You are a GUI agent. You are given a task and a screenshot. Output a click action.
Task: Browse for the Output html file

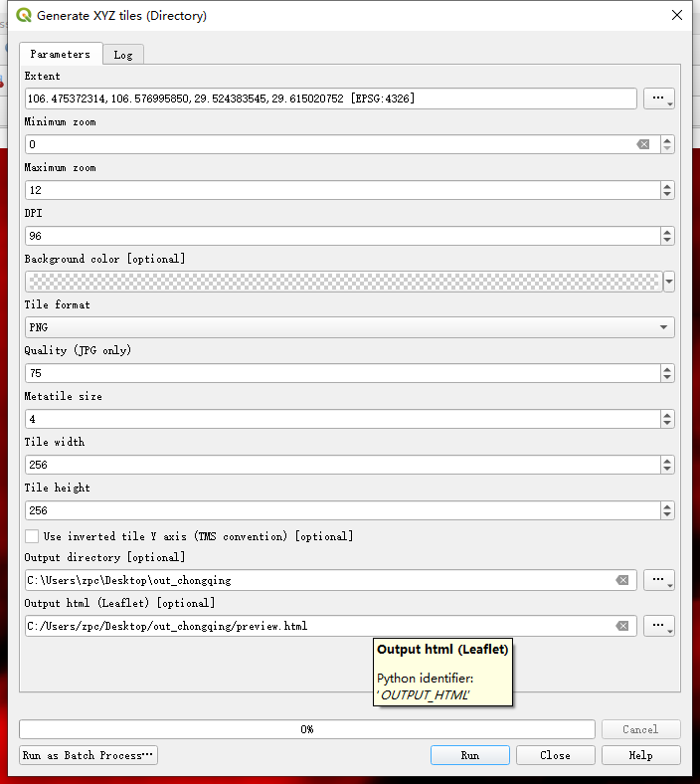coord(659,626)
